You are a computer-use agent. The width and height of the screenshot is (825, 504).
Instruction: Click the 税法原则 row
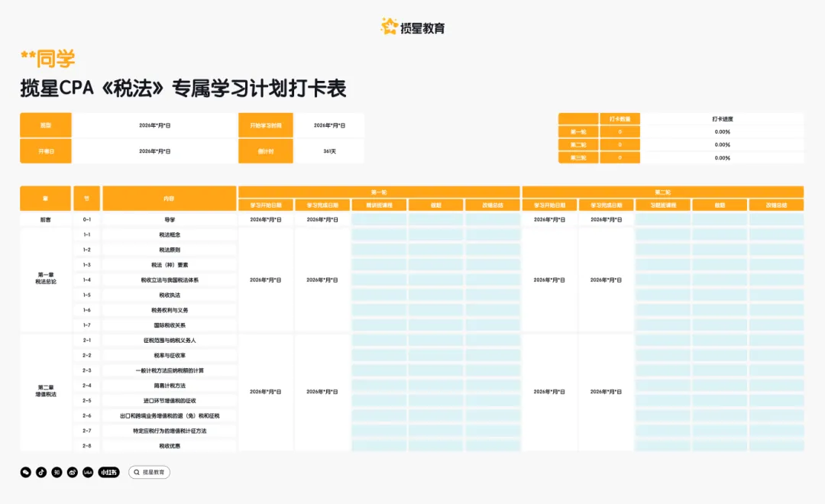[170, 250]
